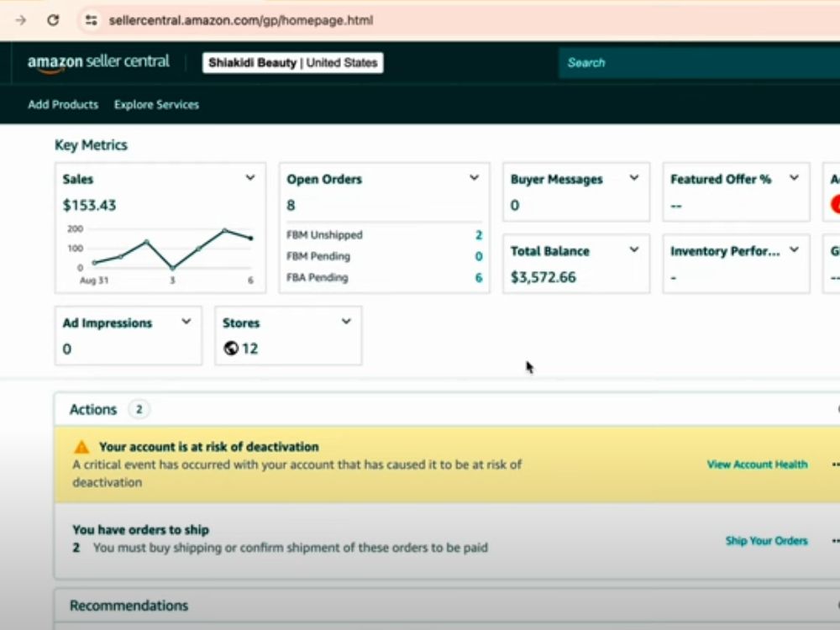Viewport: 840px width, 630px height.
Task: Expand the Ad Impressions card chevron
Action: point(186,322)
